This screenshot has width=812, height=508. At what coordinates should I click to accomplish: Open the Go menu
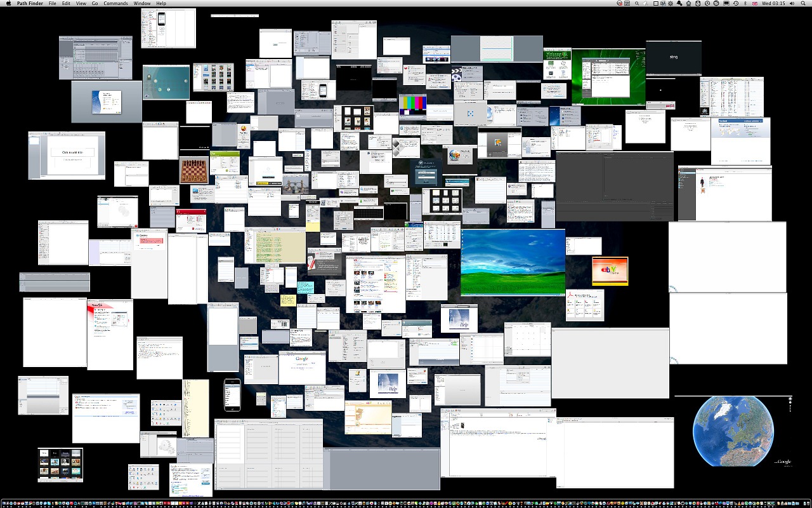pyautogui.click(x=95, y=3)
